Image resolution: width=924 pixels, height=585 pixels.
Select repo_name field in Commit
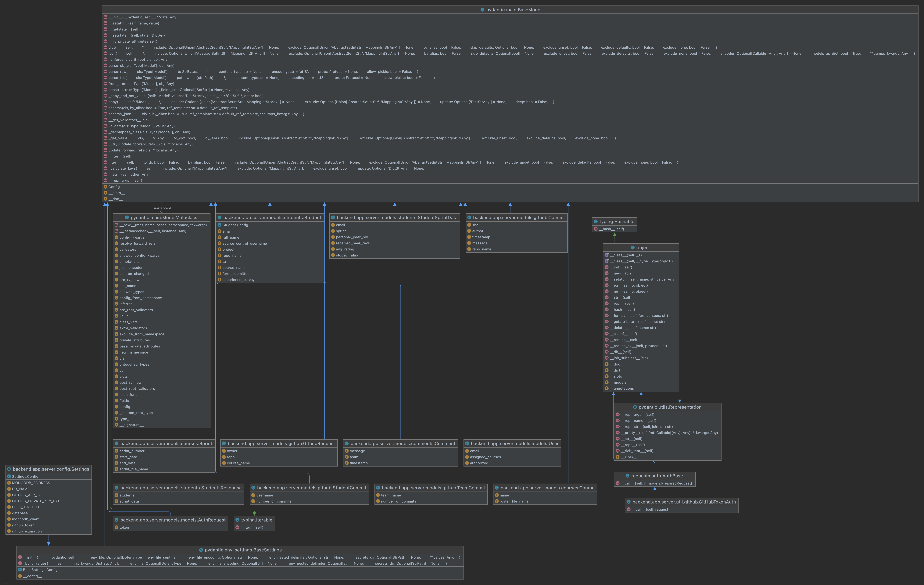pos(482,249)
